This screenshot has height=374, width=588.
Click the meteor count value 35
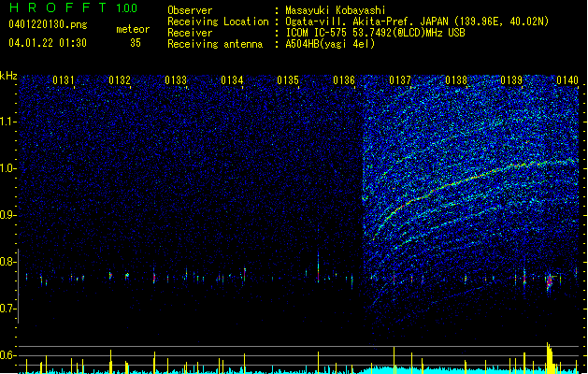(136, 43)
